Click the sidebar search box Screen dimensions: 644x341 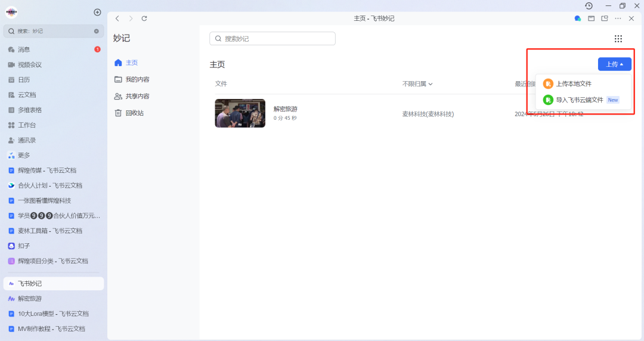point(54,31)
